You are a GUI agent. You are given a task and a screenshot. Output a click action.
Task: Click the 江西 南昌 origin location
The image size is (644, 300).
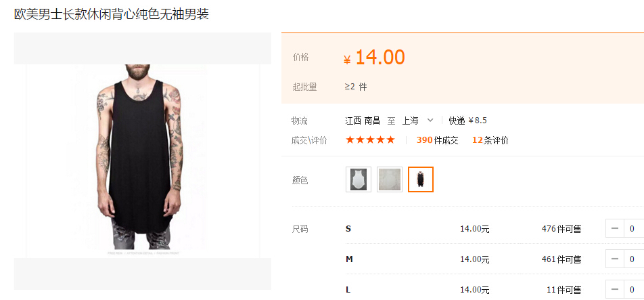pos(363,121)
